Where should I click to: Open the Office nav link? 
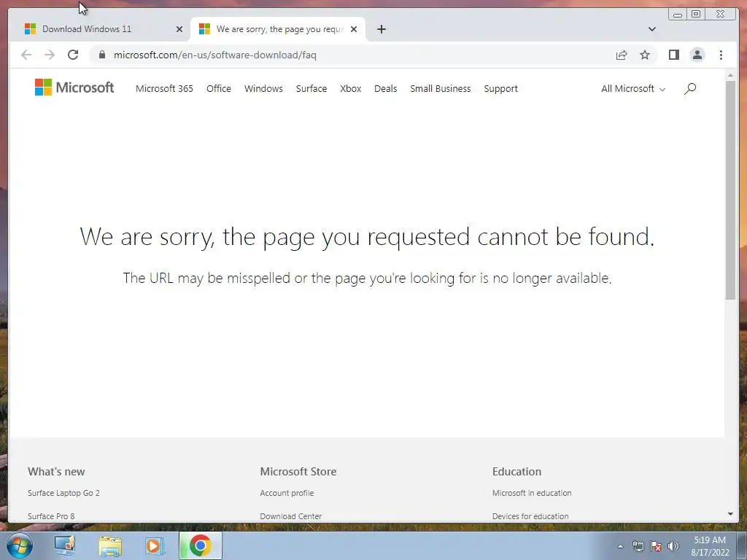point(219,88)
